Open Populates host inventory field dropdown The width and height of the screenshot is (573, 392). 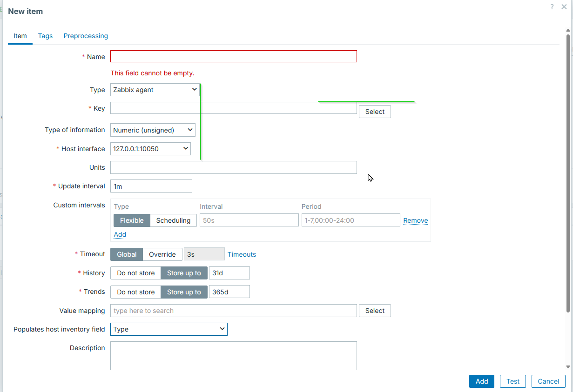(169, 329)
